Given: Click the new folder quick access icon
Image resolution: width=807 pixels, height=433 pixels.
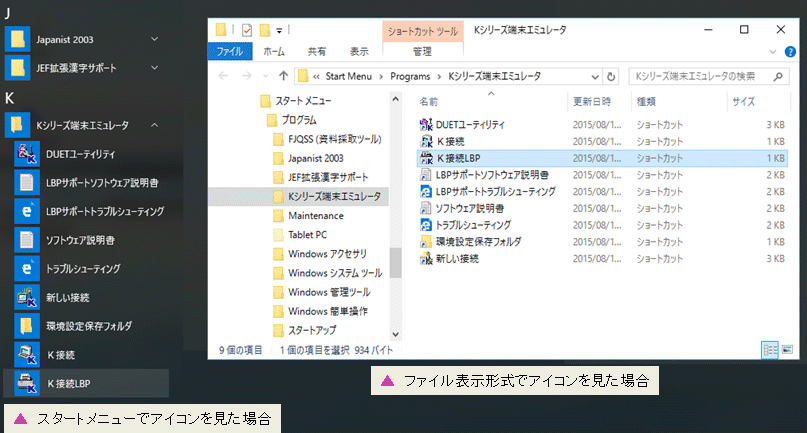Looking at the screenshot, I should click(265, 30).
